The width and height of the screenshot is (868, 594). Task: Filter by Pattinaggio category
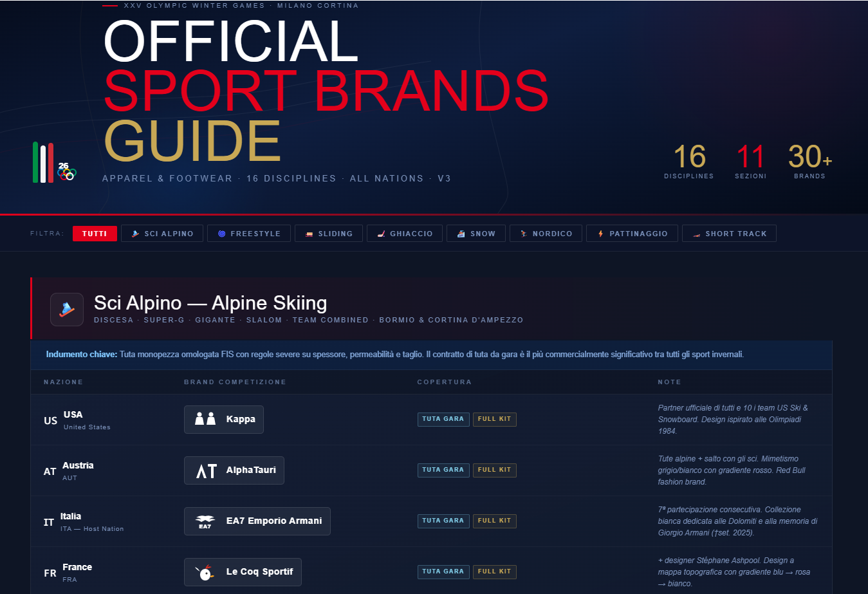tap(632, 233)
